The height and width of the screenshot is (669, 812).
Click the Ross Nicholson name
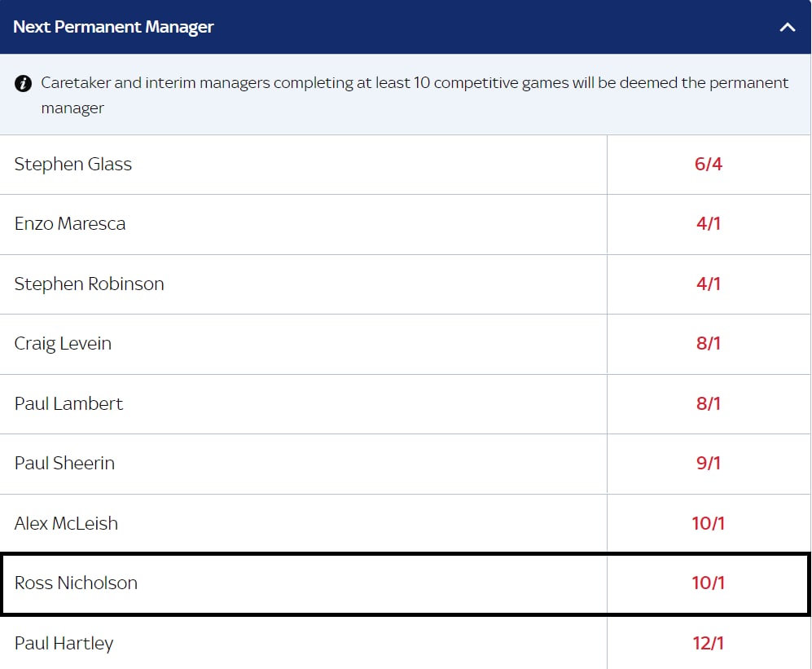click(76, 583)
